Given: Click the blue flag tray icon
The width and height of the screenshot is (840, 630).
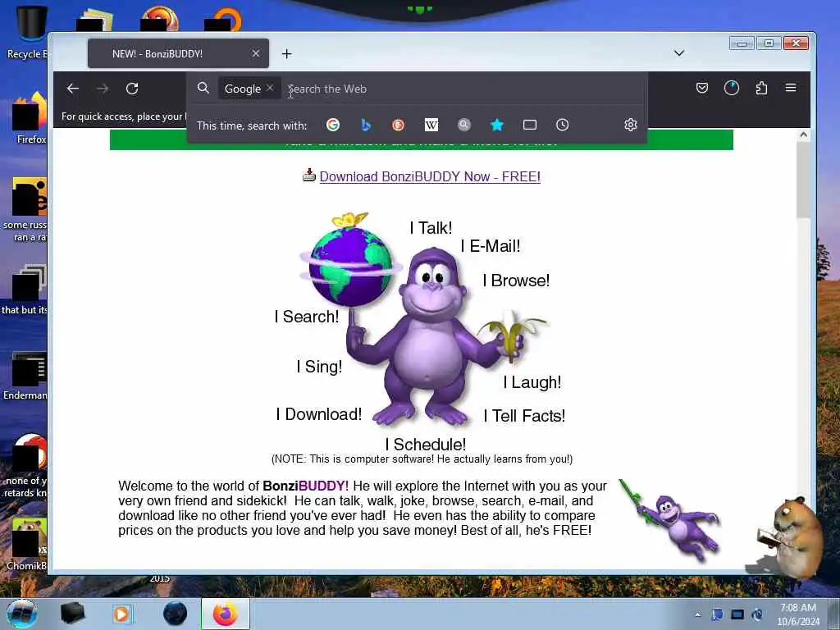Looking at the screenshot, I should coord(717,614).
